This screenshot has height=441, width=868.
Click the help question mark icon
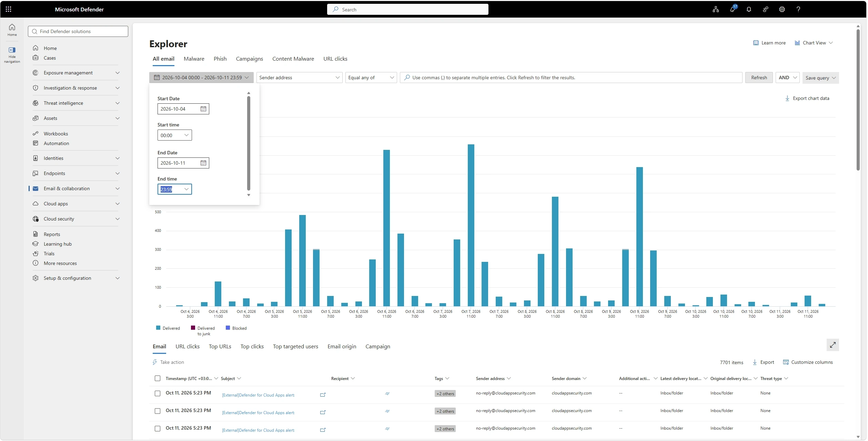798,9
